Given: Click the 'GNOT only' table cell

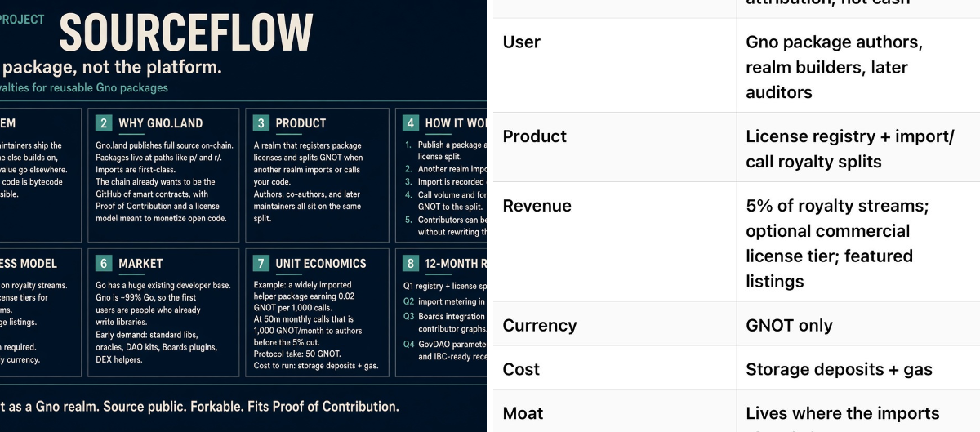Looking at the screenshot, I should (789, 325).
